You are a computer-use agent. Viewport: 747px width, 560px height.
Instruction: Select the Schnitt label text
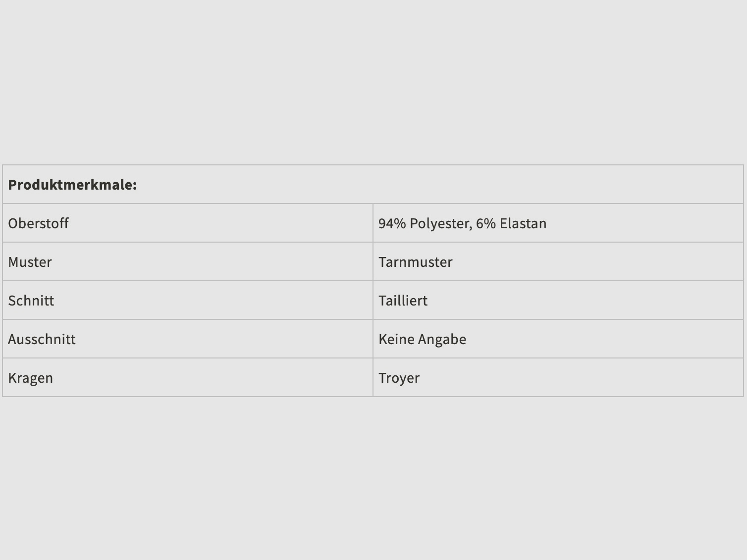[31, 301]
